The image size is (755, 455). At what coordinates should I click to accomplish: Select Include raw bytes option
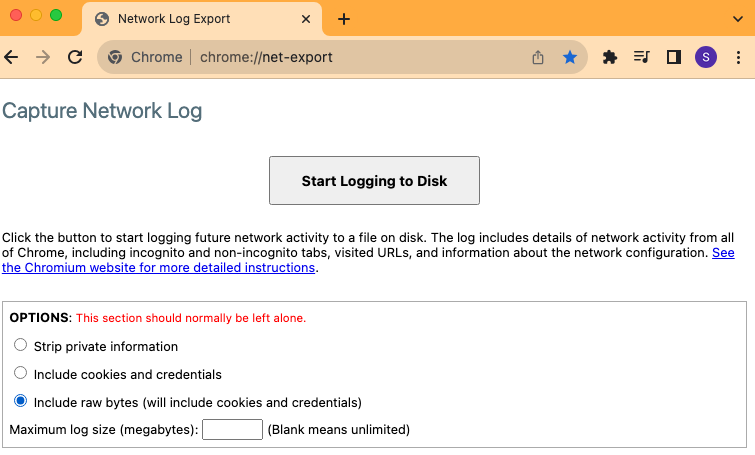coord(21,402)
